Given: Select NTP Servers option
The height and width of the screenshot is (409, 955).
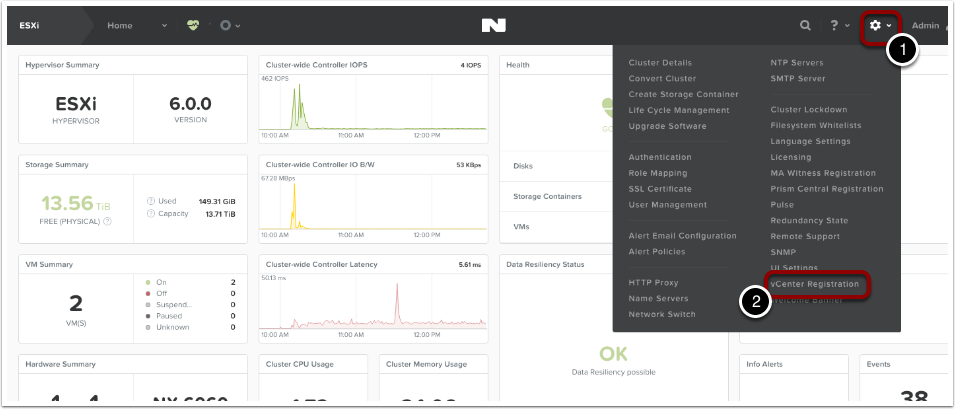Looking at the screenshot, I should [798, 62].
